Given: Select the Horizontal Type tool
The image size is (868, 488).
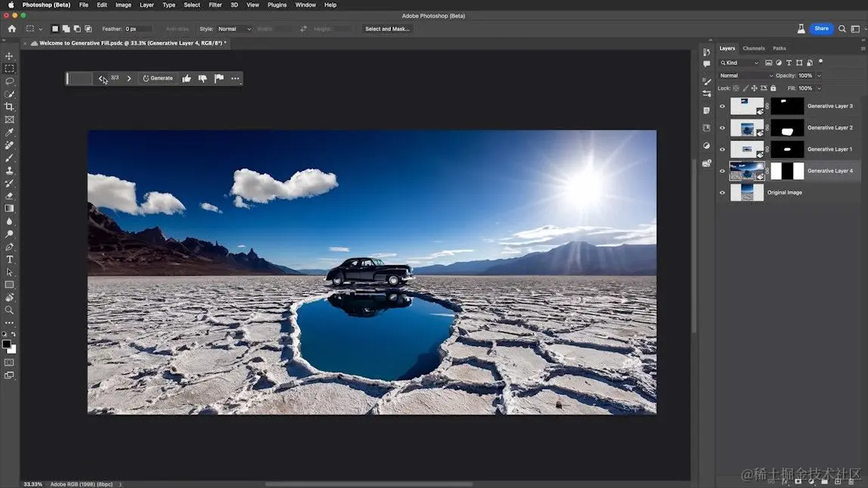Looking at the screenshot, I should [9, 259].
